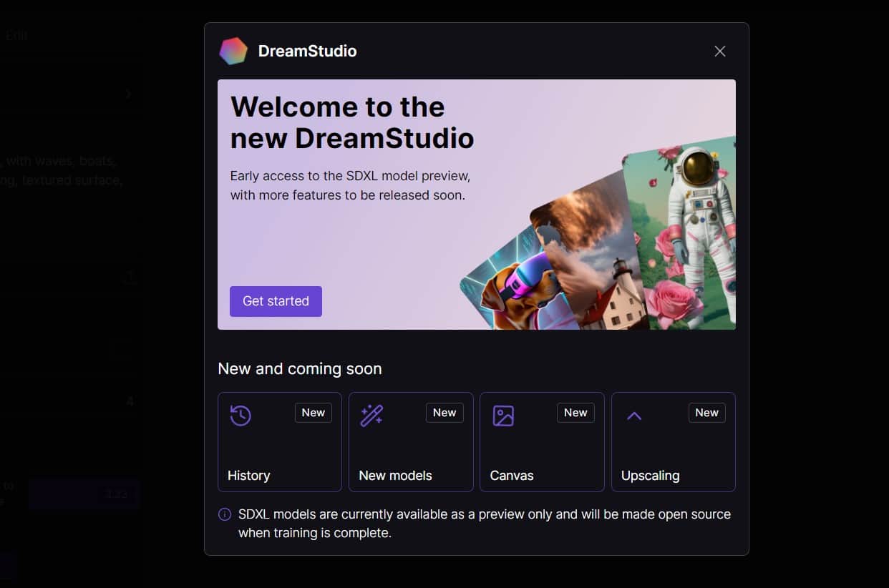Click the New badge on New models card
Image resolution: width=889 pixels, height=588 pixels.
[x=444, y=413]
